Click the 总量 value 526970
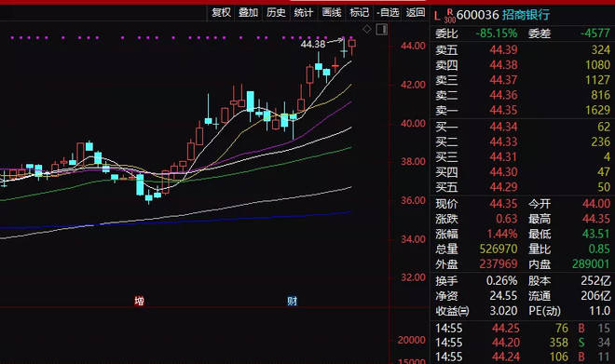 click(x=499, y=249)
